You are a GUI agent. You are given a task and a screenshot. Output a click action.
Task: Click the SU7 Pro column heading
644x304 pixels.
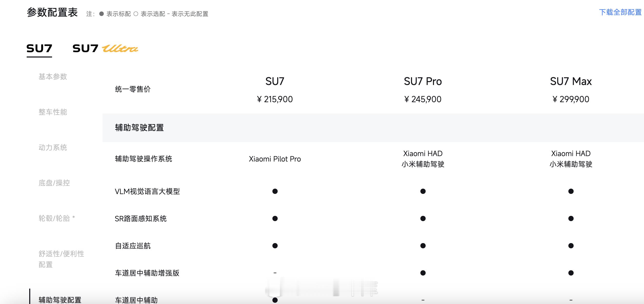423,81
